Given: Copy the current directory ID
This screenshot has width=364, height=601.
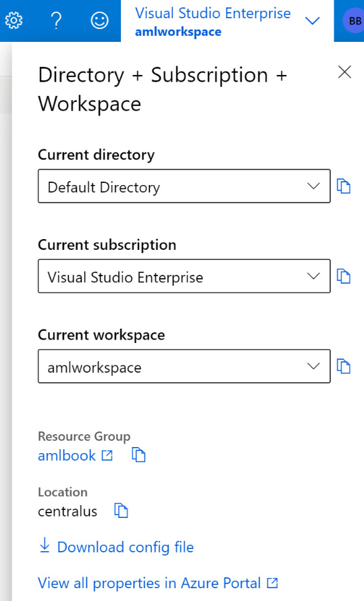Looking at the screenshot, I should point(344,186).
